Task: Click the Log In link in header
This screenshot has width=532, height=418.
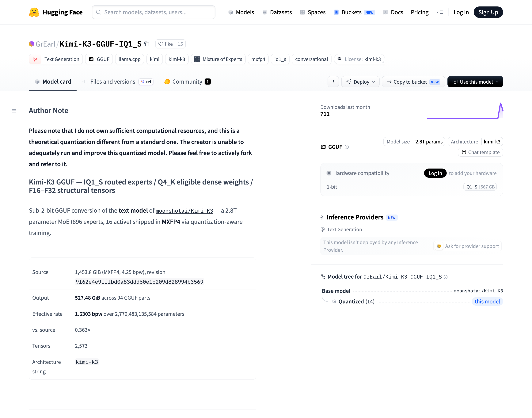Action: (461, 12)
